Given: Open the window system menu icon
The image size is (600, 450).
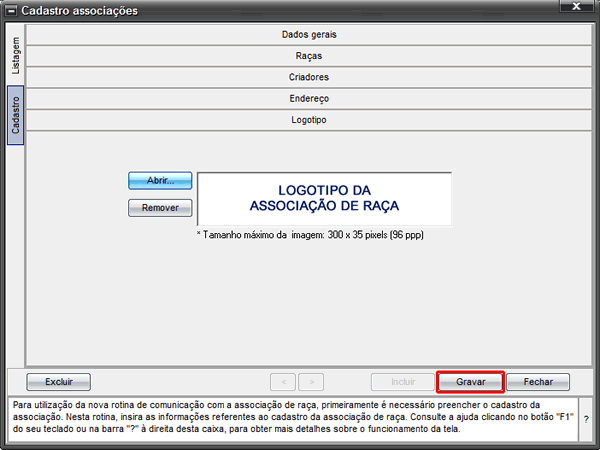Looking at the screenshot, I should [x=11, y=11].
